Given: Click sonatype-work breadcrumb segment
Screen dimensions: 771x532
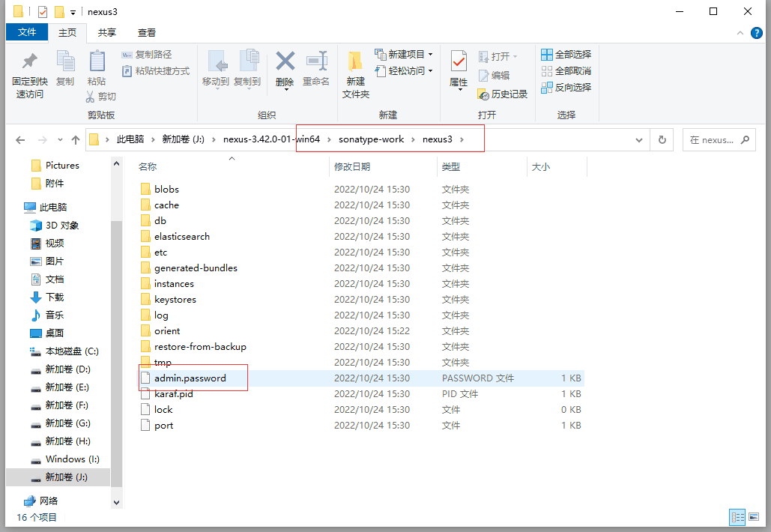Looking at the screenshot, I should coord(371,139).
